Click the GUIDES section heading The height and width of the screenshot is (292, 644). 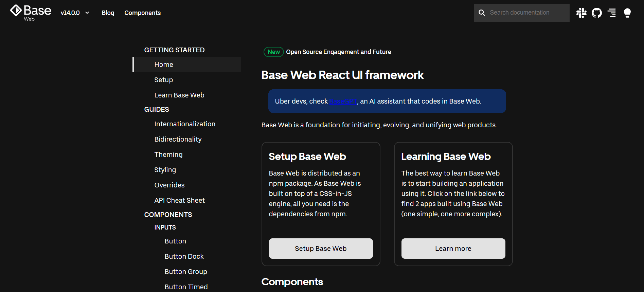(157, 109)
